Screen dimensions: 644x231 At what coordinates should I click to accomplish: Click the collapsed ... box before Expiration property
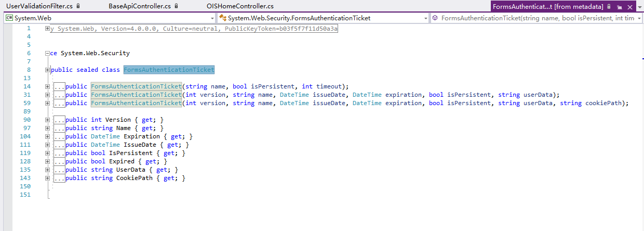[60, 136]
